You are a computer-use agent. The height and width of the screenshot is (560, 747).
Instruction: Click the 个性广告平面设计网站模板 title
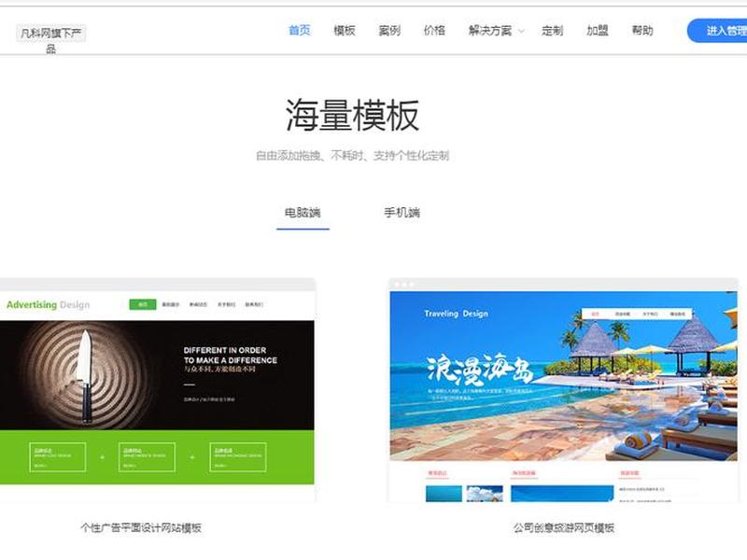pos(141,527)
